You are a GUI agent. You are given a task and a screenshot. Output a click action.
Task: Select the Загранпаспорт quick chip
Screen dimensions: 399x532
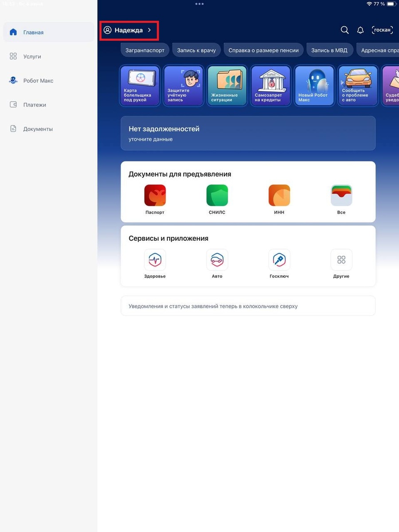click(145, 50)
